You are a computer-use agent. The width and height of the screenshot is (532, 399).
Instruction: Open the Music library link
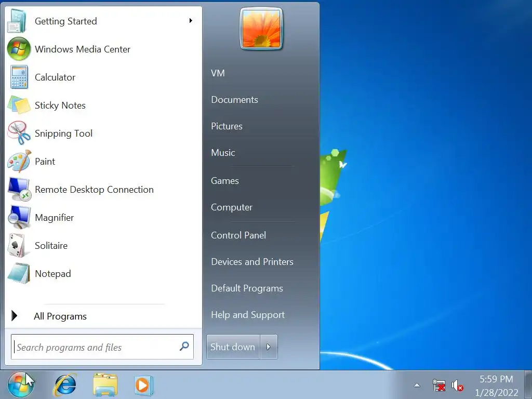223,152
